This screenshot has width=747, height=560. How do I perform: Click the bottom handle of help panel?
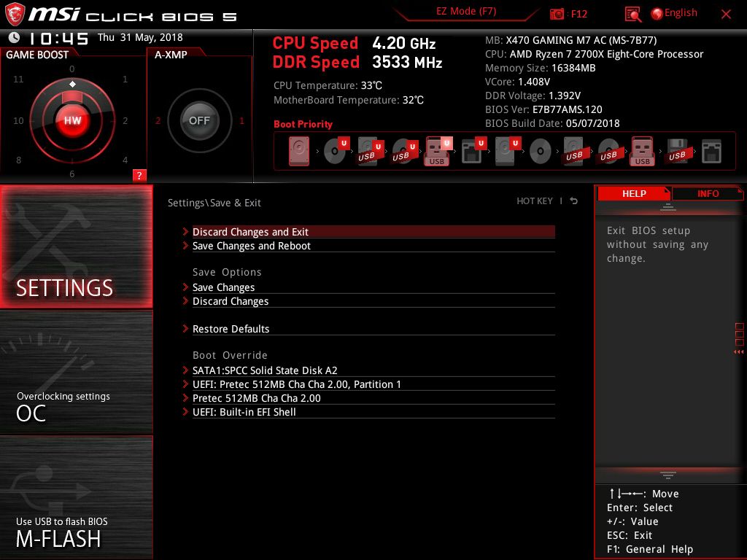click(668, 475)
